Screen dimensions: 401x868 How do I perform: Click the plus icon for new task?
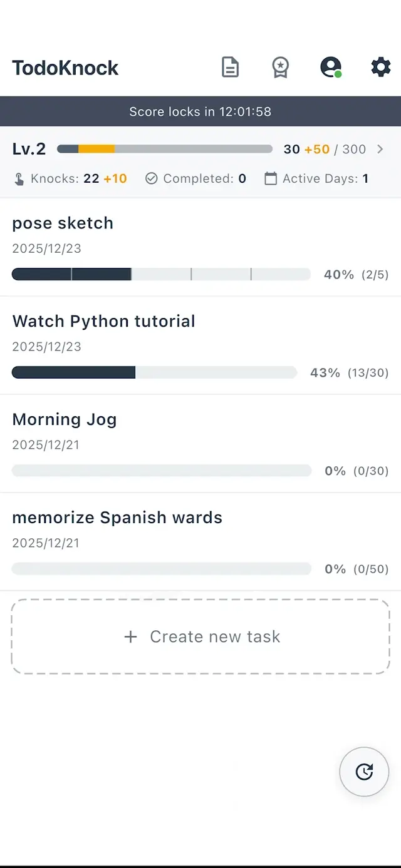tap(130, 637)
